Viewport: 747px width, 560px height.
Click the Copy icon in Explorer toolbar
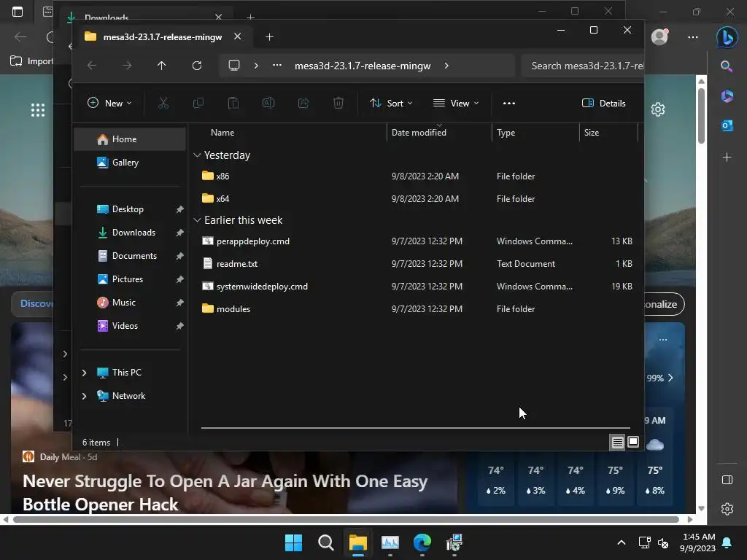click(198, 103)
